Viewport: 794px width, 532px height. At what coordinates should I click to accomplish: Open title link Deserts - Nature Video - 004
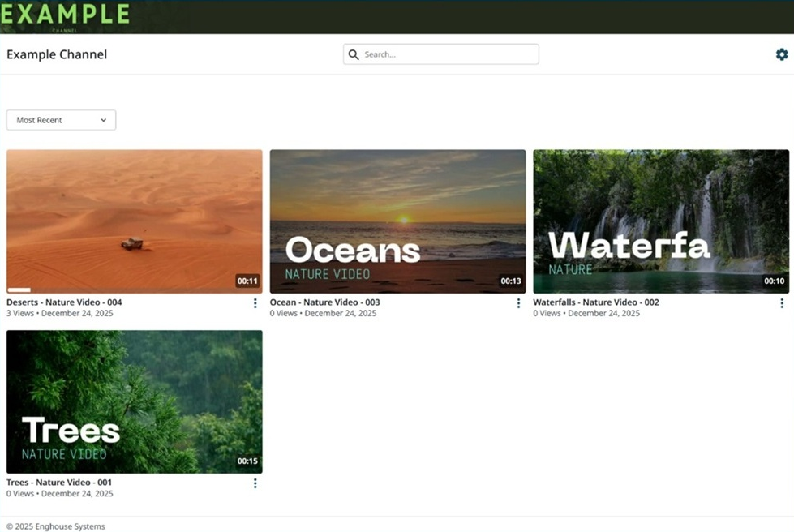click(64, 302)
